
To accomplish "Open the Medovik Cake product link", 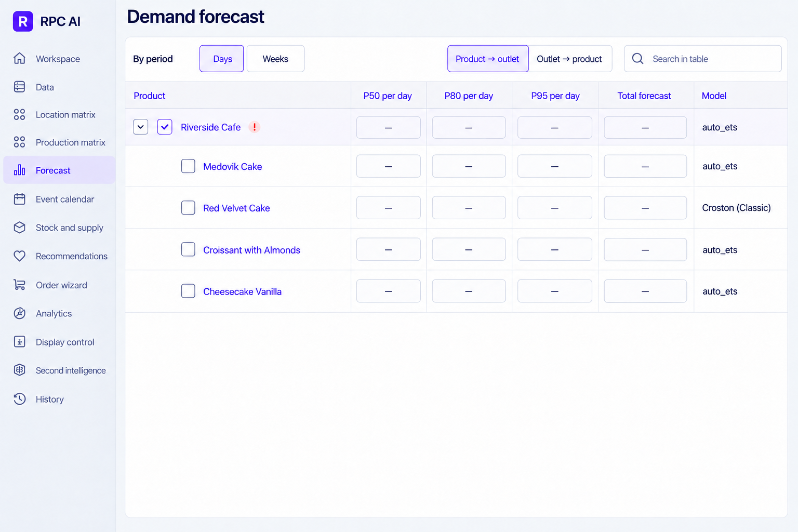I will point(233,167).
